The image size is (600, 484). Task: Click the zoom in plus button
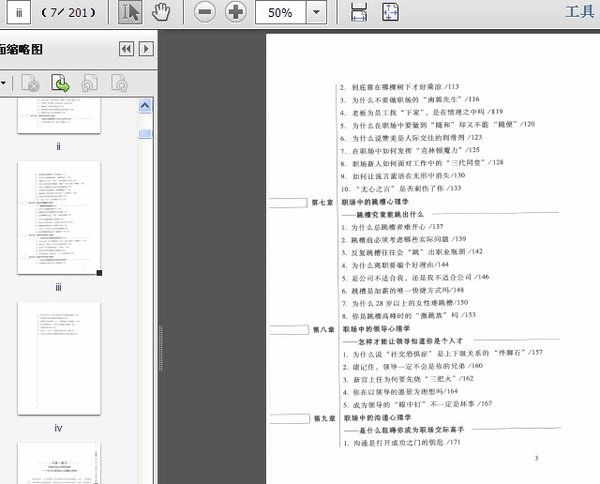click(235, 13)
